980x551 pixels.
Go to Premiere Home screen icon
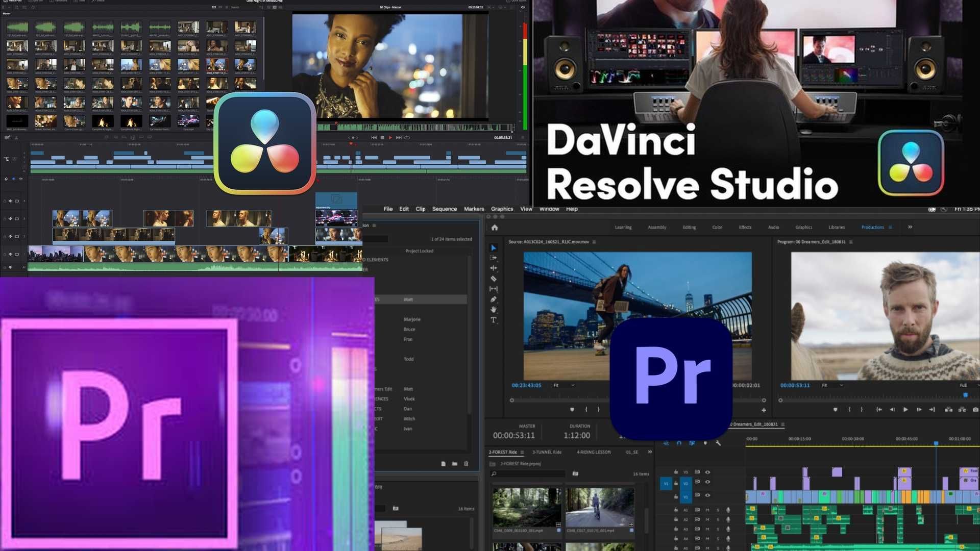point(495,228)
